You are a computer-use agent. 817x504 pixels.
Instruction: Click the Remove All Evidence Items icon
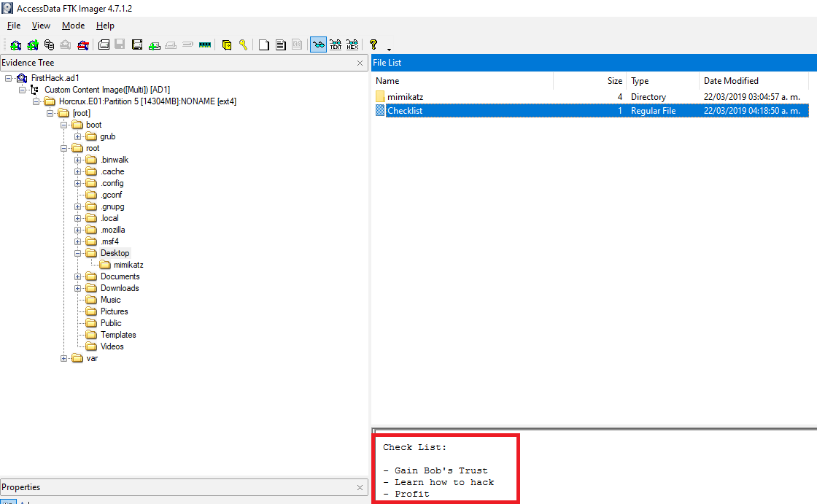coord(84,44)
